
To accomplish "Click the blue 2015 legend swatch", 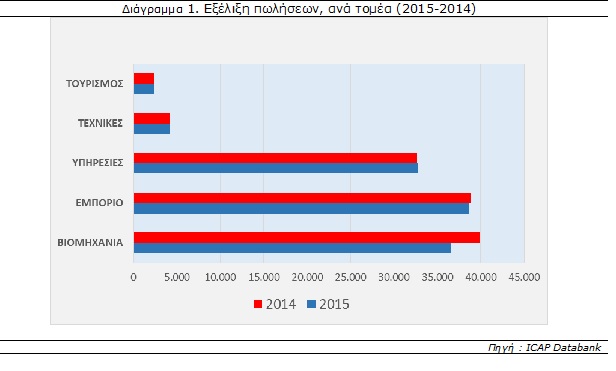I will coord(312,304).
